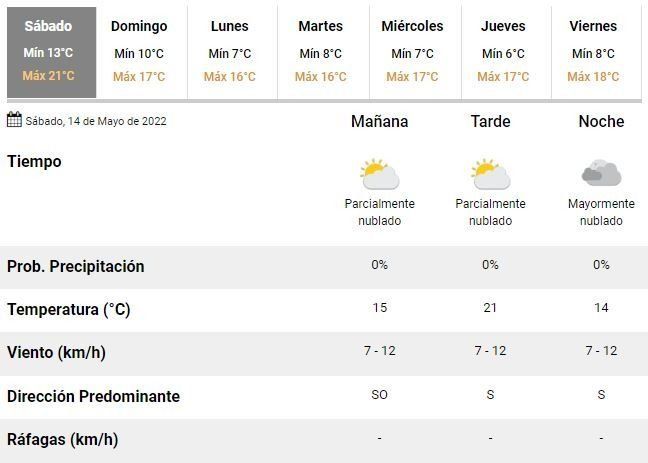Open the Lunes forecast tab
648x463 pixels.
(x=230, y=52)
